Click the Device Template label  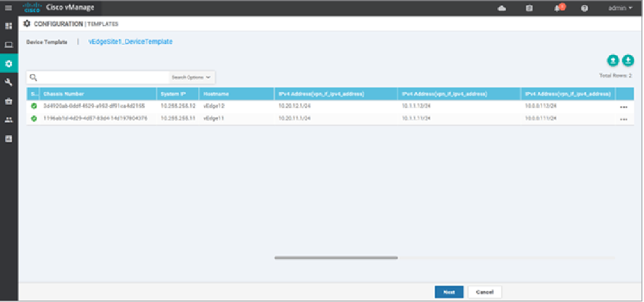pos(47,42)
